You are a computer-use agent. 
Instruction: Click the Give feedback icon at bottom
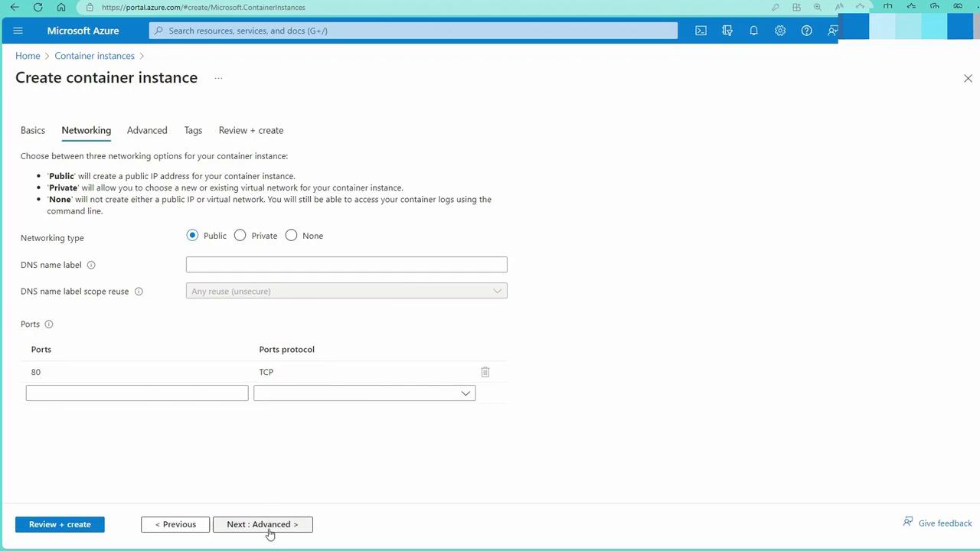point(908,522)
